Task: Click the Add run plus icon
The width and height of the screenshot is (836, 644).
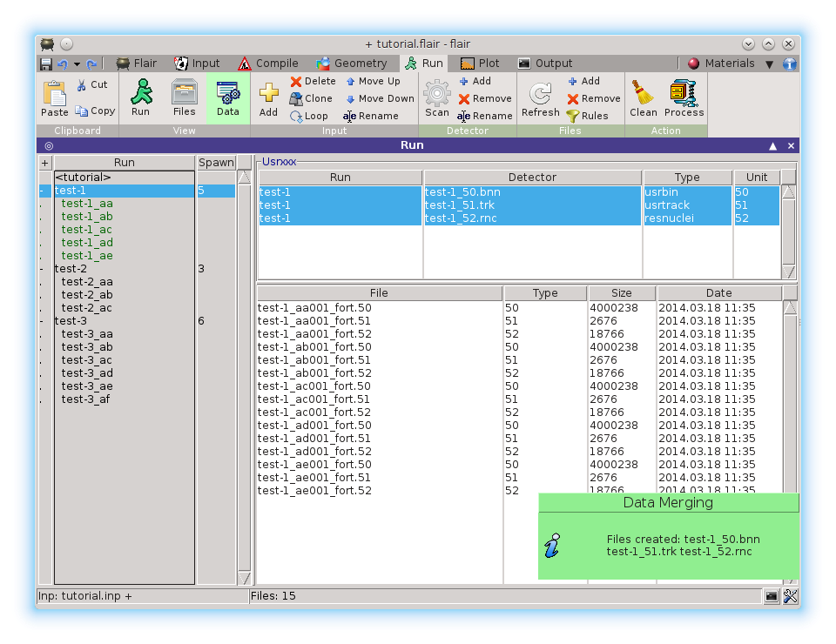Action: (268, 96)
